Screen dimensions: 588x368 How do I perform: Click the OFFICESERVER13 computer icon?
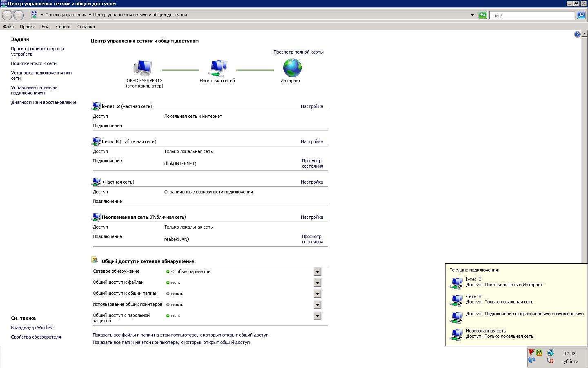[143, 68]
